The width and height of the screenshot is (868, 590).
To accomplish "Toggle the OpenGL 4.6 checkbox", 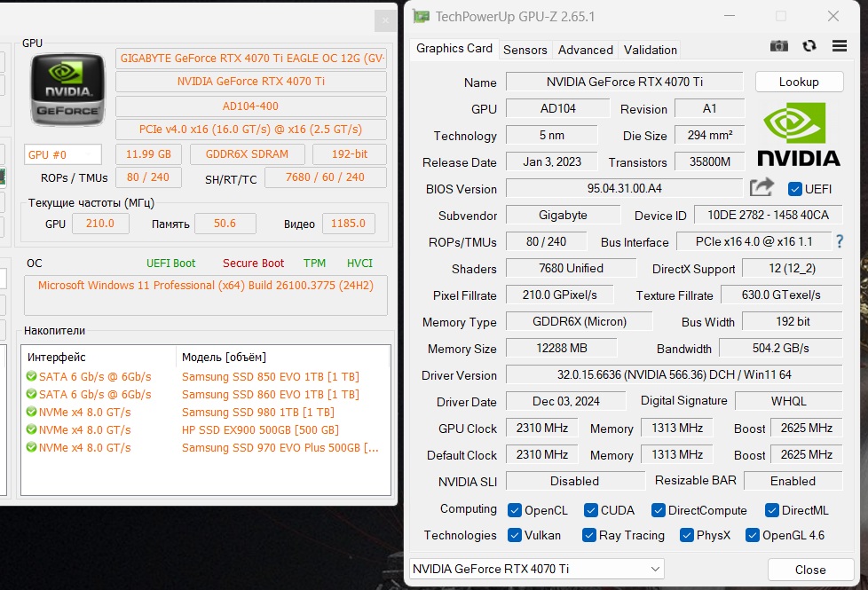I will (753, 535).
